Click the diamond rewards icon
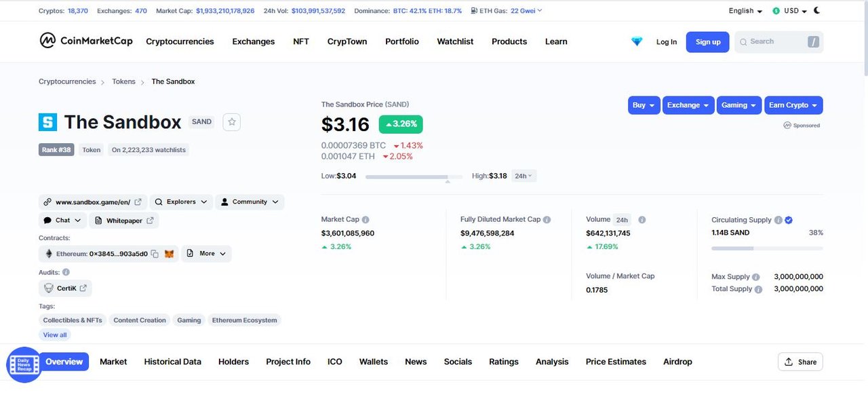The image size is (868, 395). pos(637,41)
